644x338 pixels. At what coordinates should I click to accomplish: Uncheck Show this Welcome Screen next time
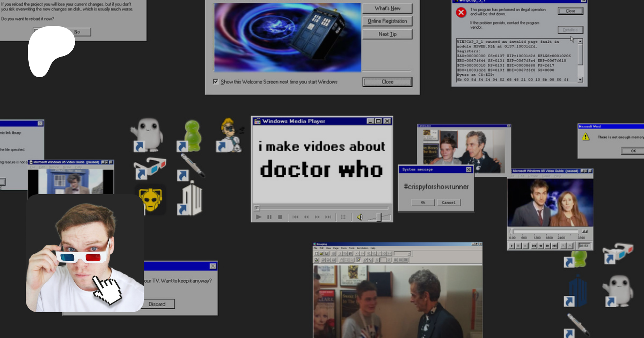click(x=216, y=82)
